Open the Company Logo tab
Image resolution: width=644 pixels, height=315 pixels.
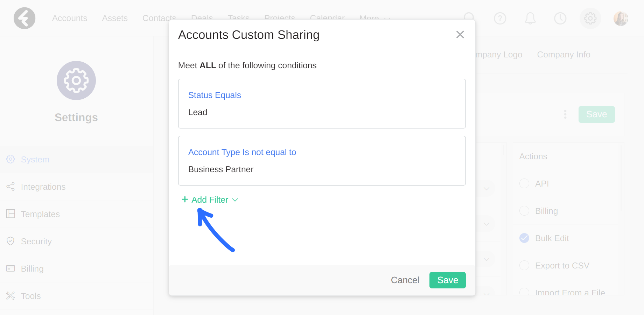[x=499, y=55]
